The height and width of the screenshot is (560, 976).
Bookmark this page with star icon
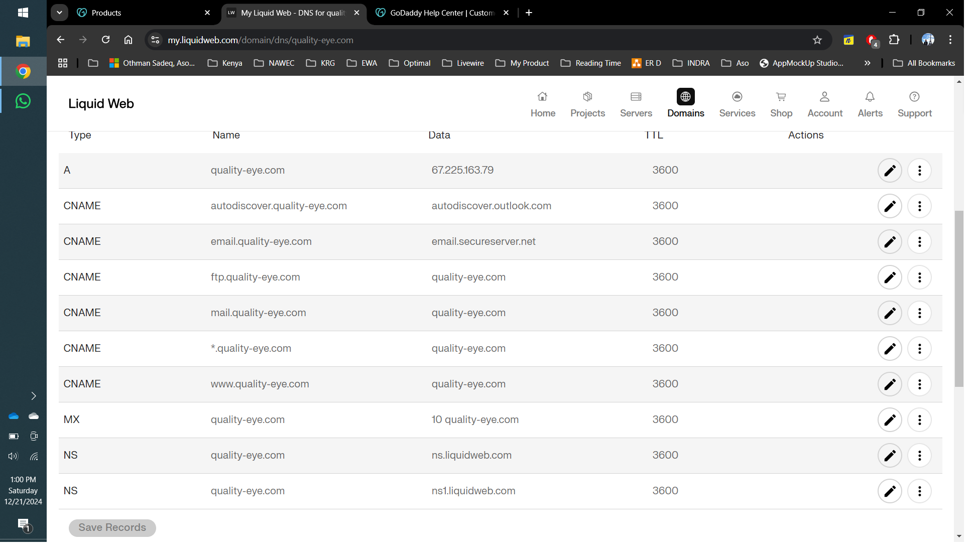pyautogui.click(x=817, y=40)
